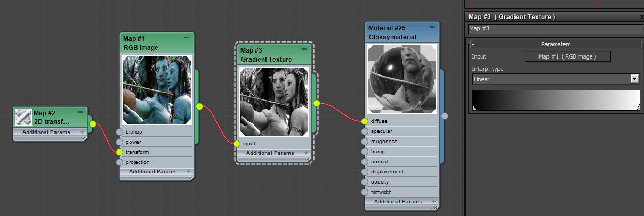
Task: Collapse the Map #1 RGB image node
Action: coord(187,38)
